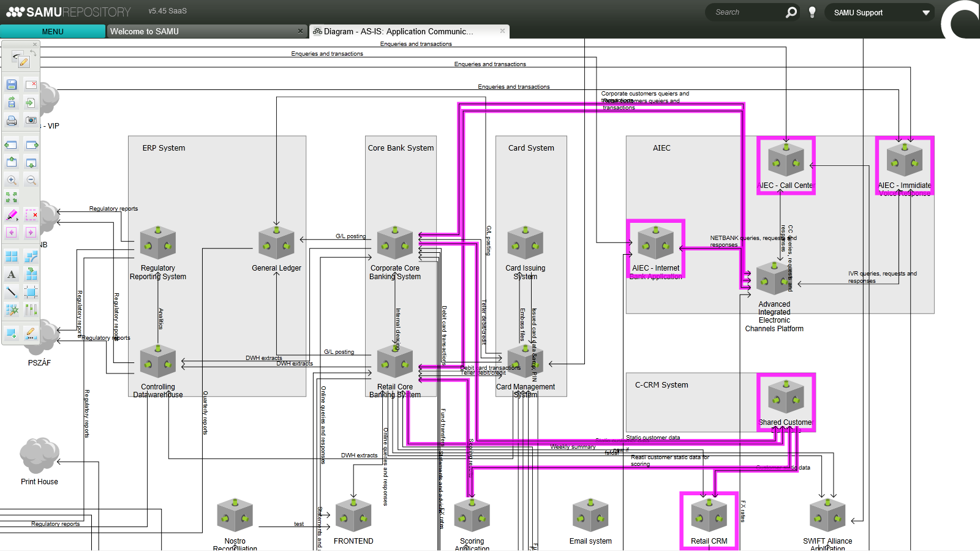
Task: Click the save diagram floppy disk icon
Action: tap(12, 84)
